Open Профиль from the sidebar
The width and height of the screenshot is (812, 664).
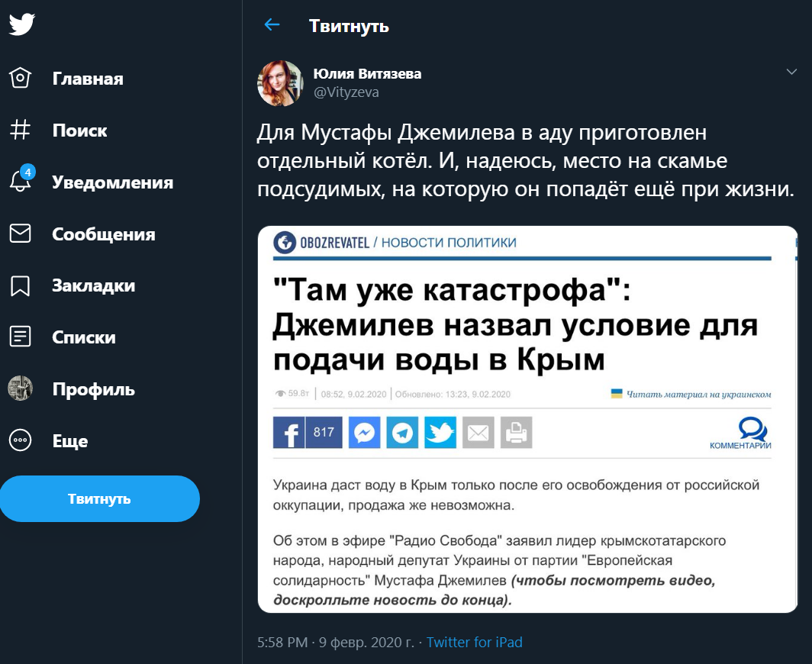(93, 389)
